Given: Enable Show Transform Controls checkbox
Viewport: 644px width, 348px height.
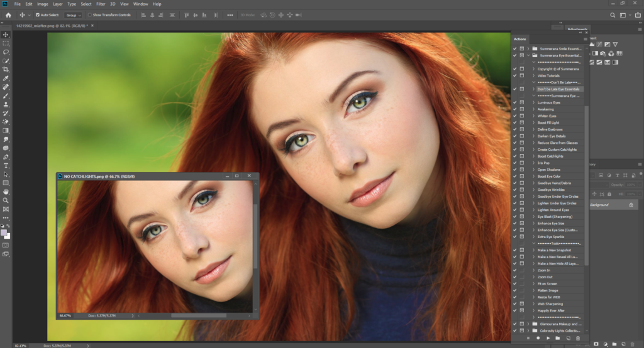Looking at the screenshot, I should pyautogui.click(x=89, y=14).
